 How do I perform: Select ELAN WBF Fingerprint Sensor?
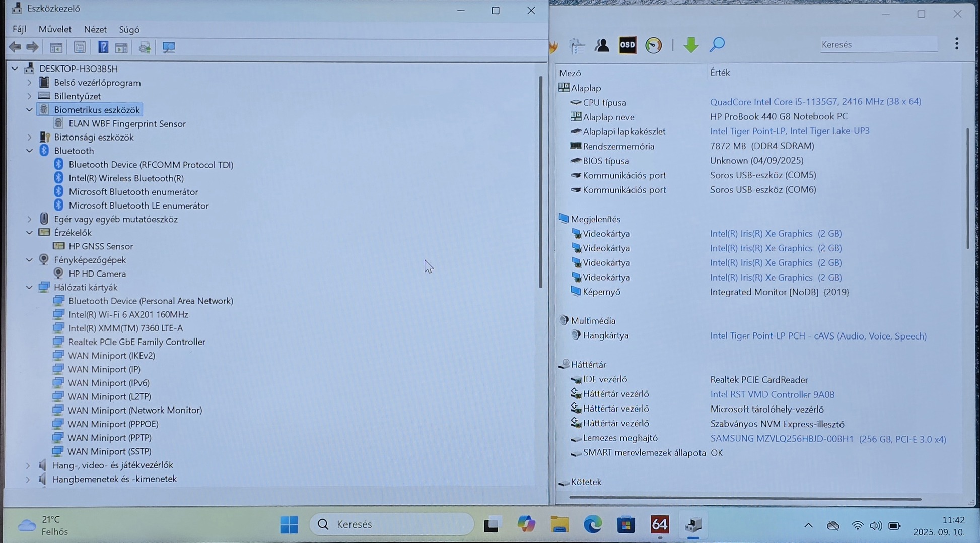tap(127, 124)
